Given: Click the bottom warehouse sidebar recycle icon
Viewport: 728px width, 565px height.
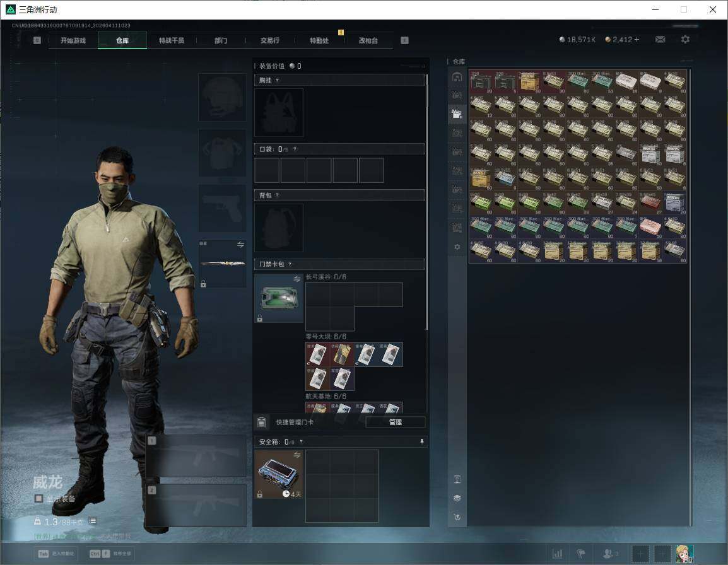Looking at the screenshot, I should 457,516.
